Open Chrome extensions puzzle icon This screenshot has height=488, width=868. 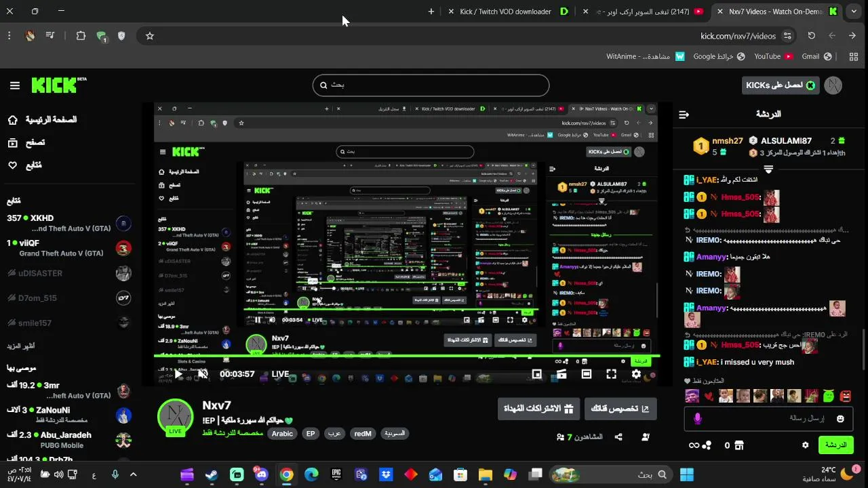81,36
